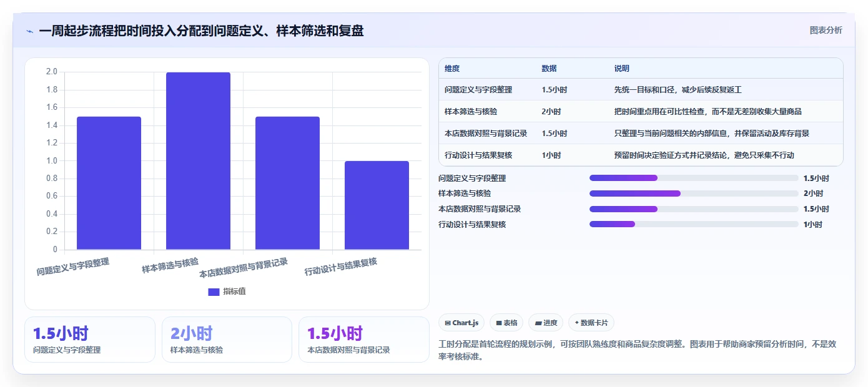The image size is (868, 387).
Task: Click the 2小时 cell in table
Action: [551, 112]
